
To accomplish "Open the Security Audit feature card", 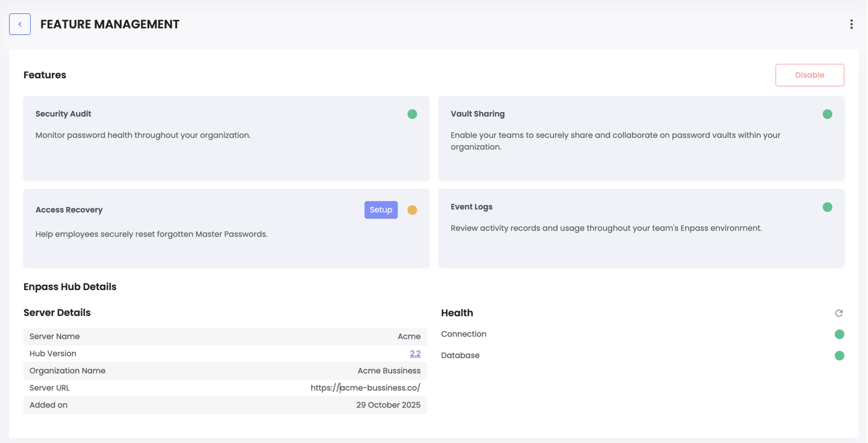I will [226, 138].
